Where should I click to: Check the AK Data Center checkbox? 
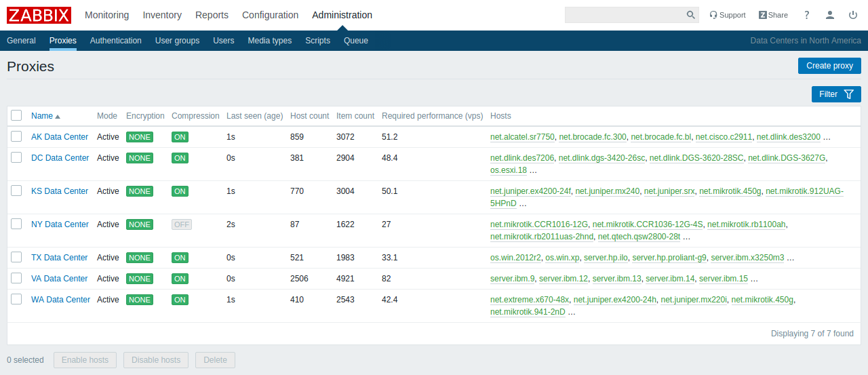(16, 136)
